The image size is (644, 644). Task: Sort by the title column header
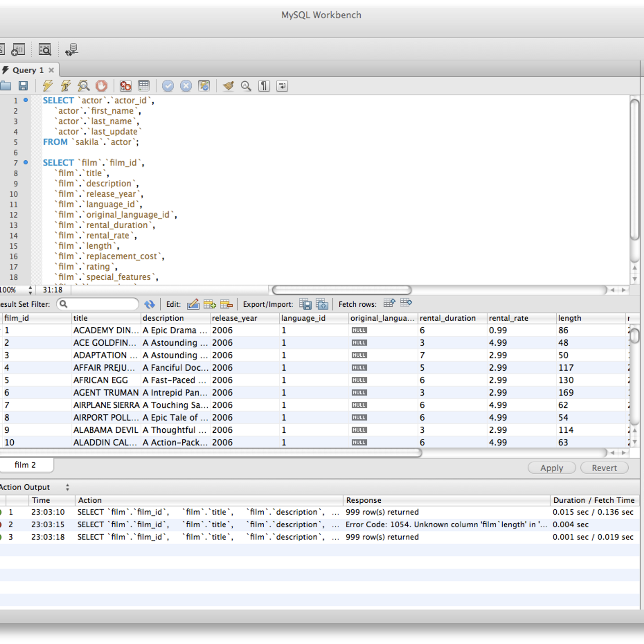[106, 318]
